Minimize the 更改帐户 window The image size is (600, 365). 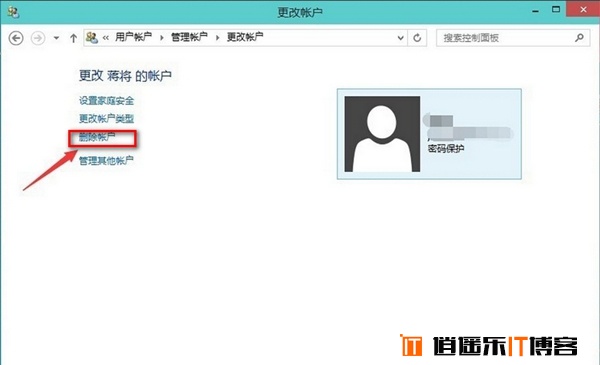point(535,11)
